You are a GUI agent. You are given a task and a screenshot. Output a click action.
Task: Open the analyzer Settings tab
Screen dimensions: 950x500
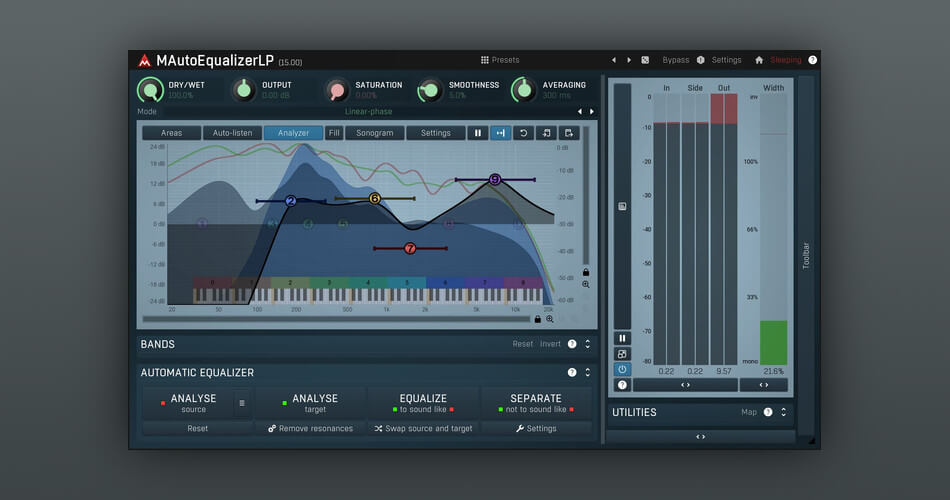coord(436,133)
